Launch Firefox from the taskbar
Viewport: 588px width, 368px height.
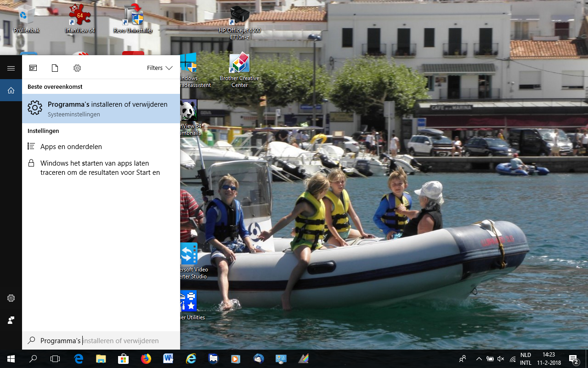(146, 359)
